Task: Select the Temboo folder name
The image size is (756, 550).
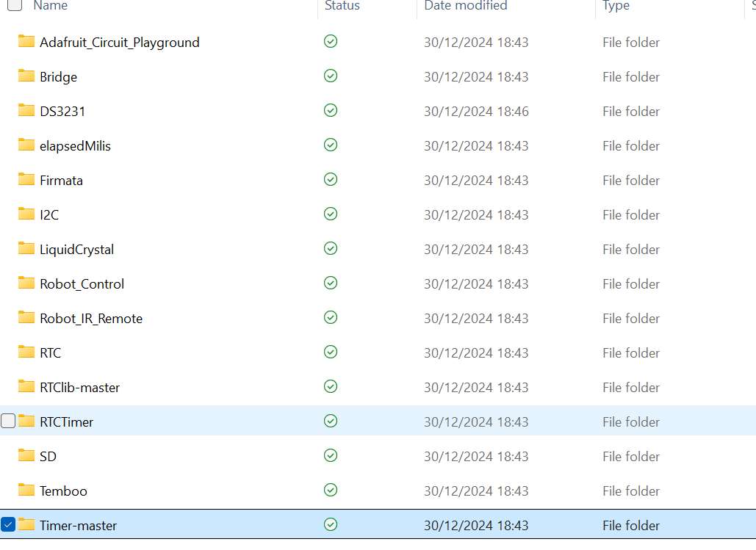Action: tap(63, 491)
